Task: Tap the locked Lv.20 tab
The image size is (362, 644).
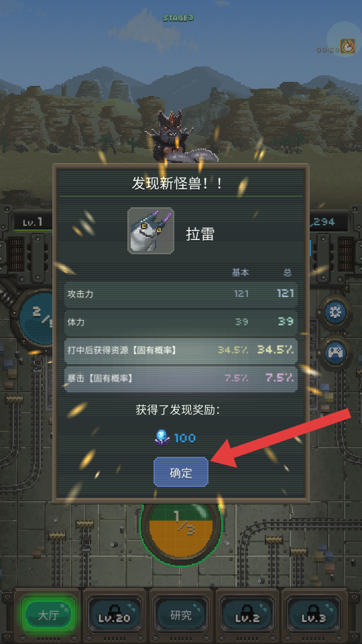Action: pyautogui.click(x=115, y=615)
